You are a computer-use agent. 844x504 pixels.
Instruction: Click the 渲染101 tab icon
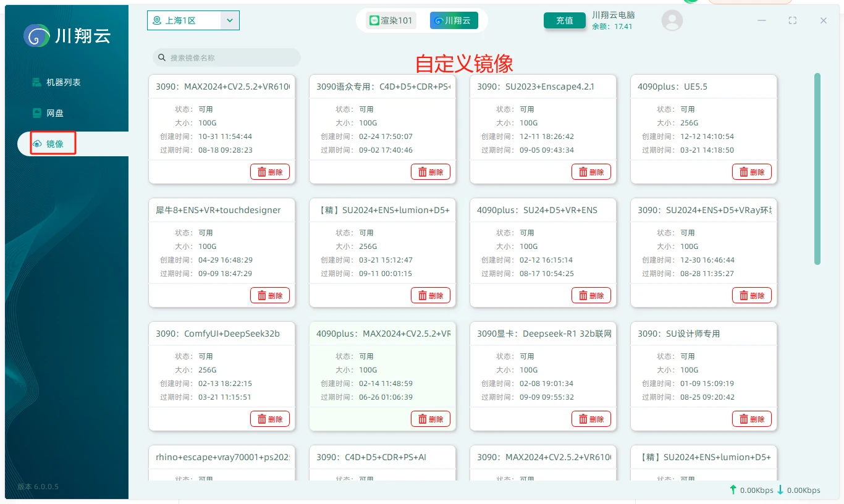pos(373,20)
